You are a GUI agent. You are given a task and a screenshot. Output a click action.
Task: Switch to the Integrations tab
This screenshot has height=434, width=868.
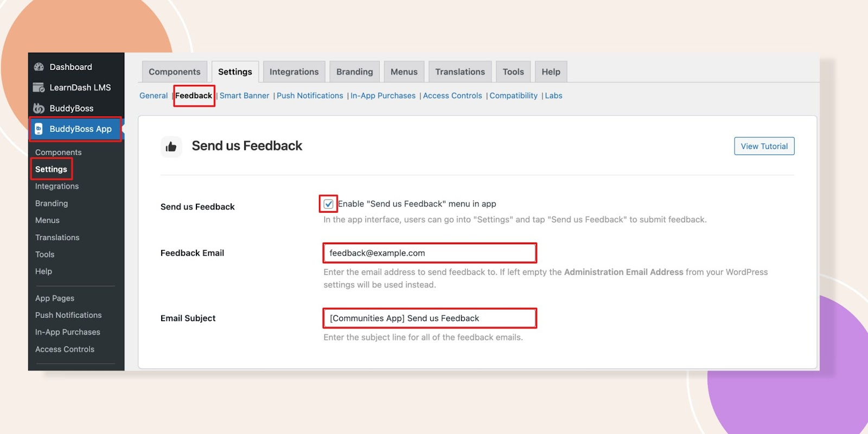click(294, 72)
